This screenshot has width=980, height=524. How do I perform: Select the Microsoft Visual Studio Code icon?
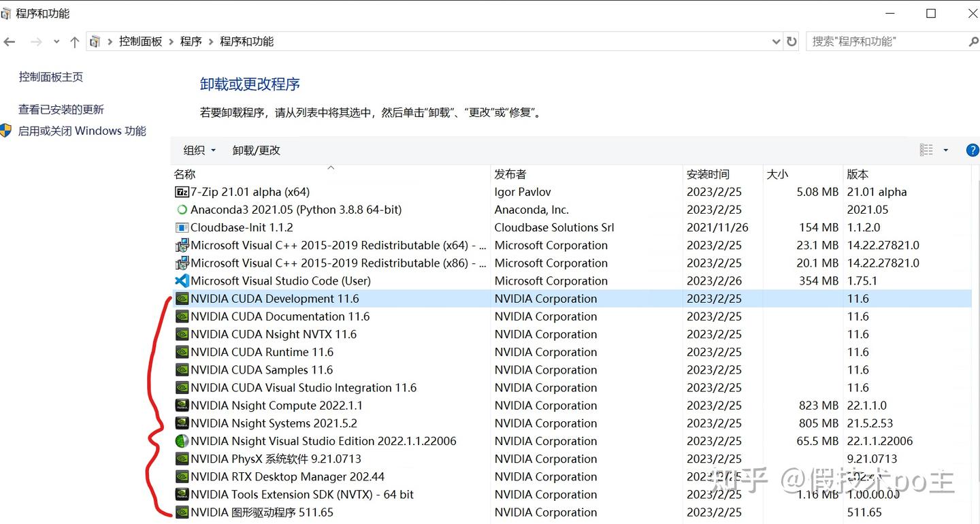coord(182,280)
